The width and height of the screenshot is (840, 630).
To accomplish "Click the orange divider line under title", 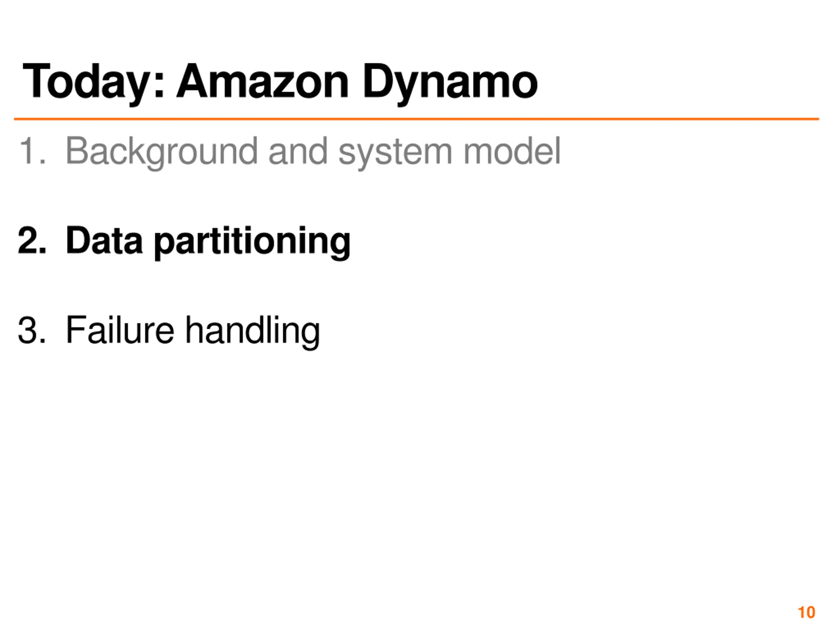I will tap(416, 119).
